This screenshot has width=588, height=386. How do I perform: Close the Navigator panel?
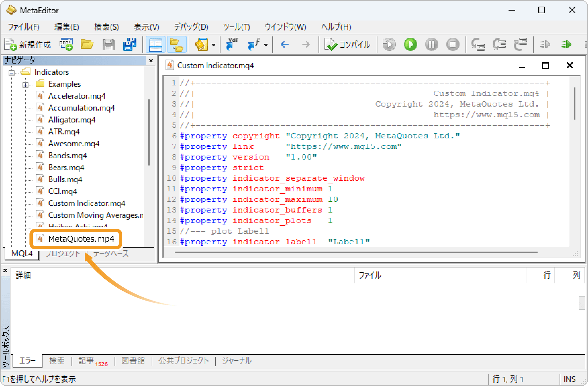tap(151, 61)
